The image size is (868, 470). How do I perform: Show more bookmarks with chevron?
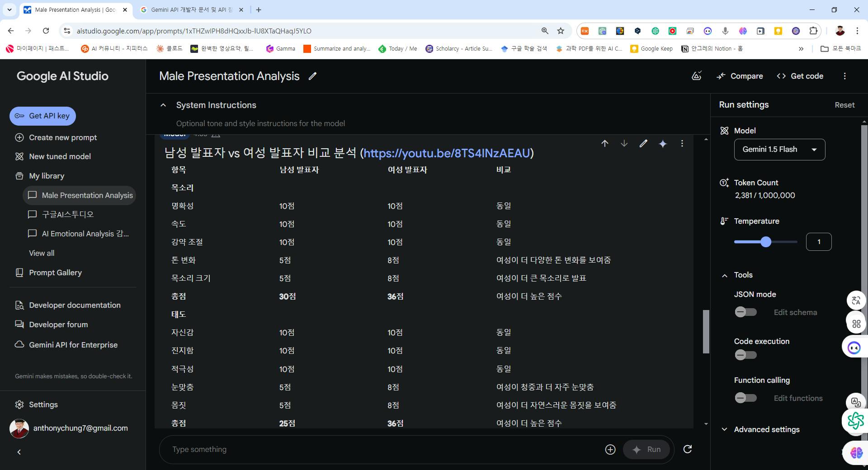click(801, 49)
